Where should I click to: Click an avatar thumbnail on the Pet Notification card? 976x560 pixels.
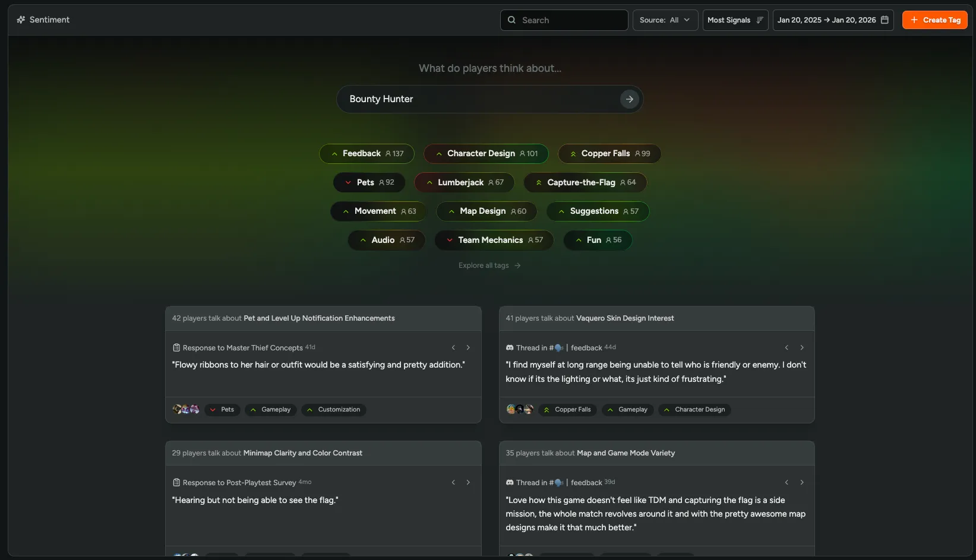(x=177, y=410)
